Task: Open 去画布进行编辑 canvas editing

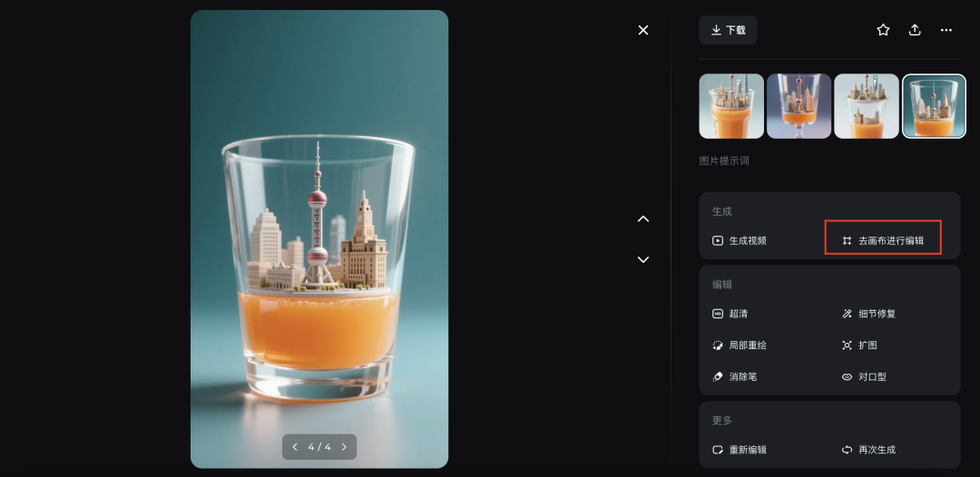Action: pyautogui.click(x=883, y=240)
